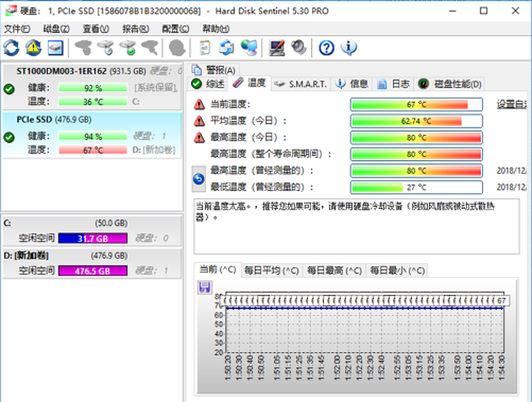Open the 帮助(H) menu
532x402 pixels.
pos(216,29)
